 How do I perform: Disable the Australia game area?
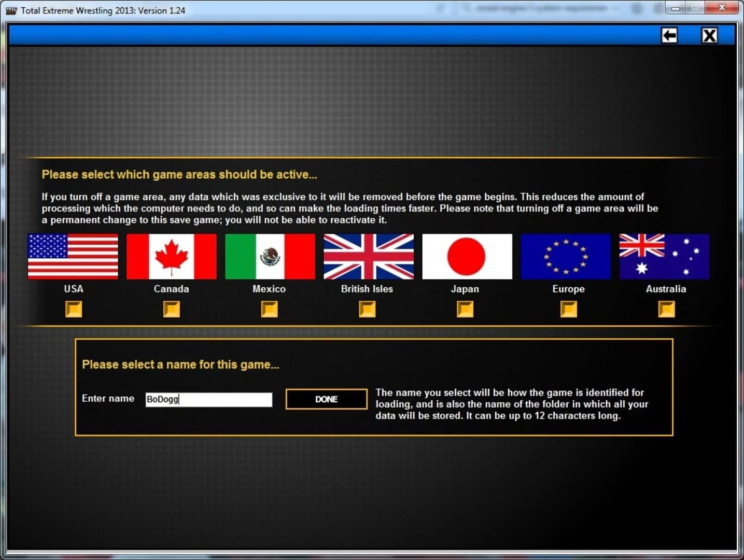point(666,309)
